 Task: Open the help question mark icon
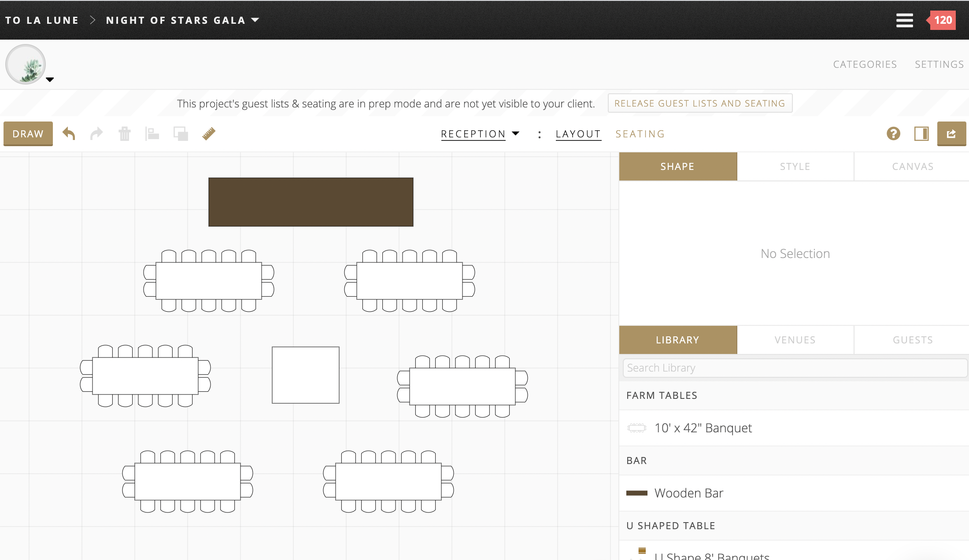click(x=893, y=133)
